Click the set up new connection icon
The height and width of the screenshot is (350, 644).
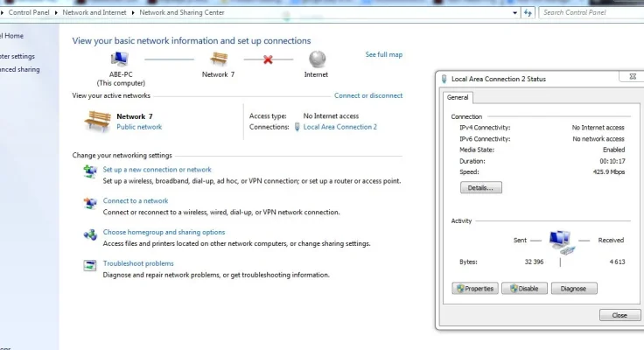click(x=89, y=171)
